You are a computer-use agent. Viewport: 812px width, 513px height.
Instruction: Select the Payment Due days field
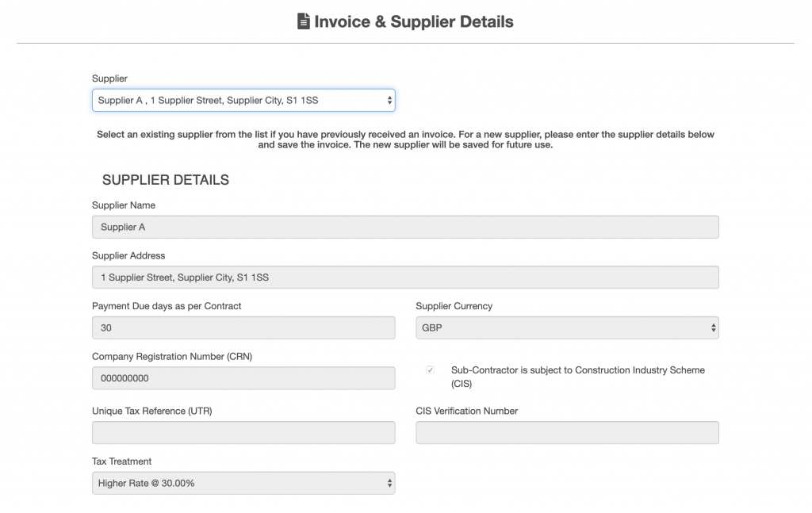pos(243,327)
